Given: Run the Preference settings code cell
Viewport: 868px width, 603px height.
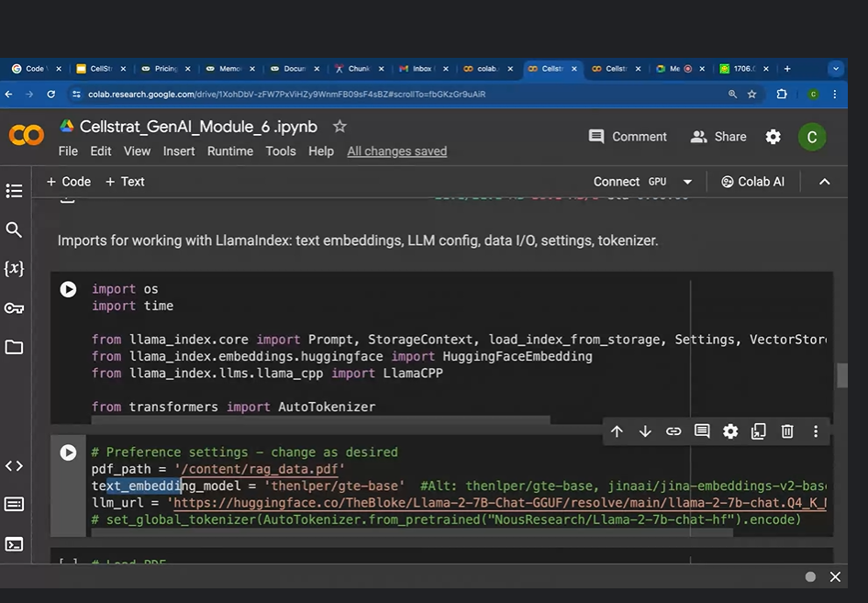Looking at the screenshot, I should click(68, 452).
